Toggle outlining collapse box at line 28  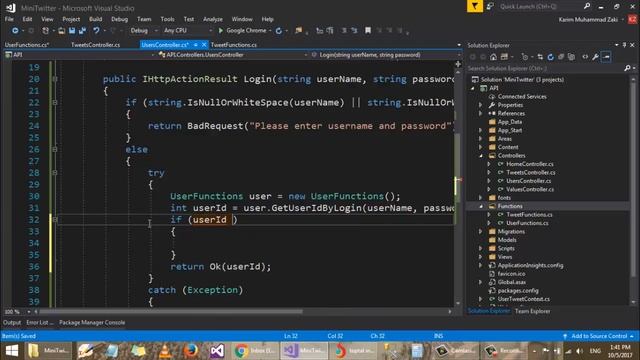(x=55, y=173)
